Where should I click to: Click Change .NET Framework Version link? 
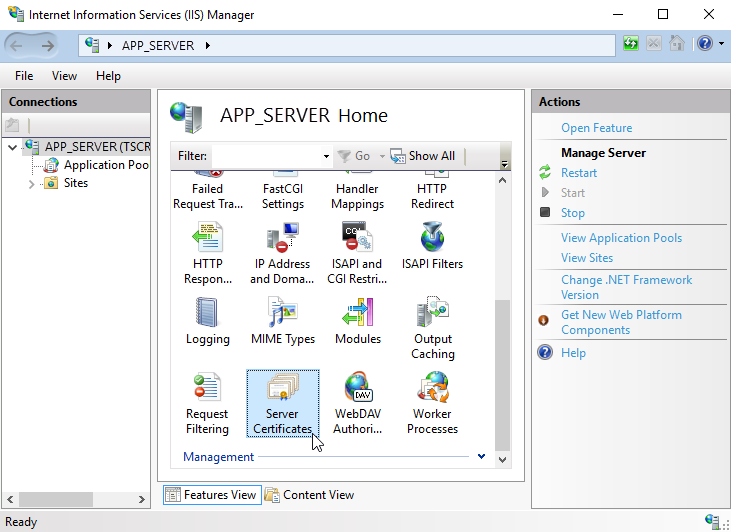pos(626,287)
